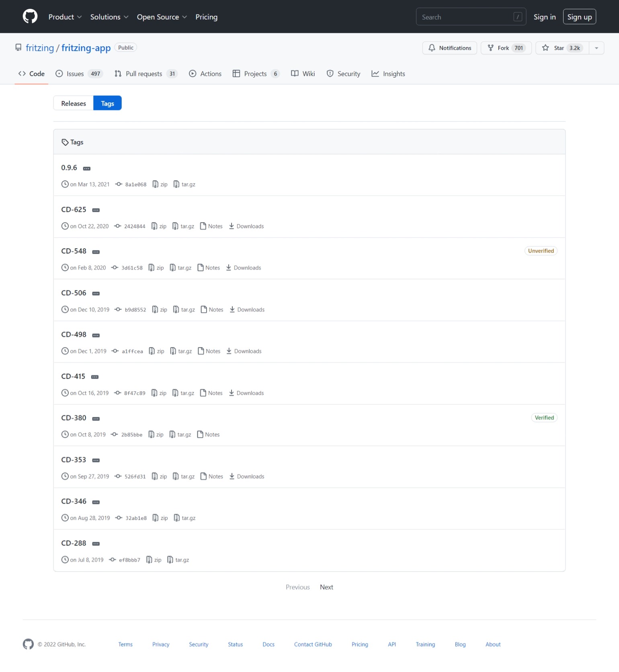Click the Verified badge on CD-380
619x672 pixels.
[x=544, y=418]
